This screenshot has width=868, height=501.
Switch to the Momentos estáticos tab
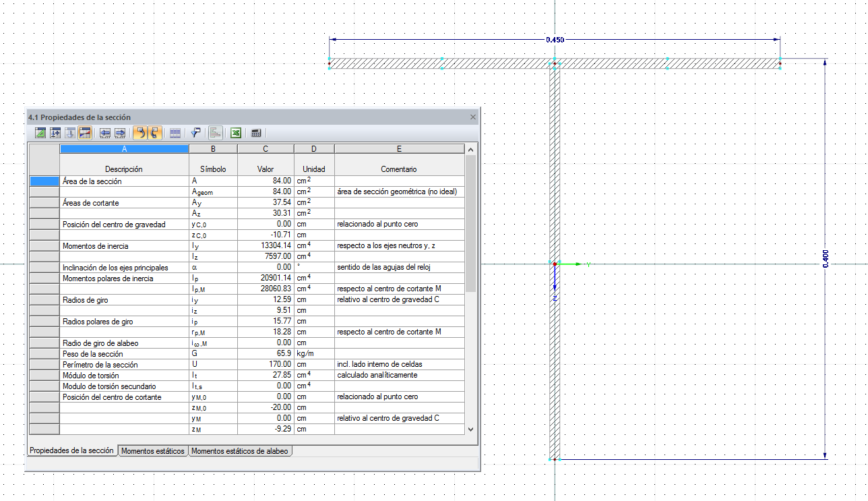[153, 451]
